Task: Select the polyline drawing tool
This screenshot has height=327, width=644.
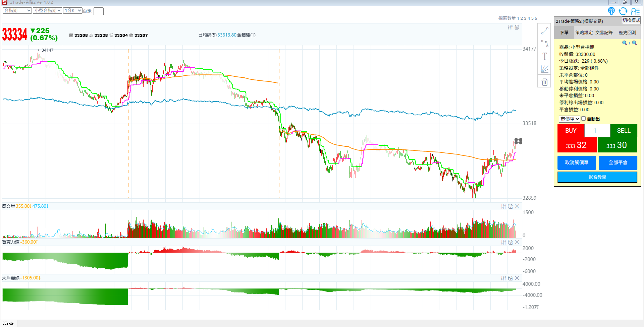Action: 544,44
